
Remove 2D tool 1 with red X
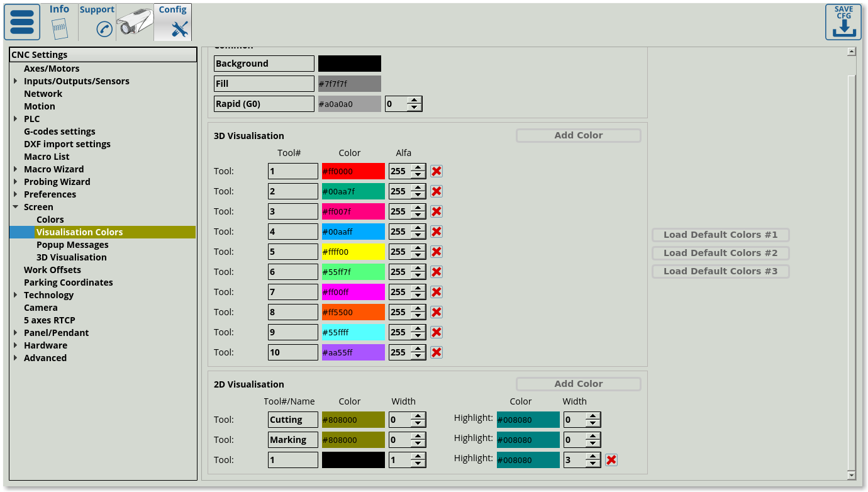tap(611, 460)
